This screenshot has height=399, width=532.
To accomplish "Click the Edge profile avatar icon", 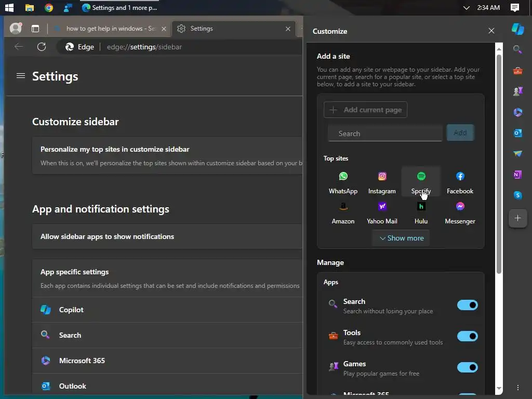I will [x=16, y=29].
